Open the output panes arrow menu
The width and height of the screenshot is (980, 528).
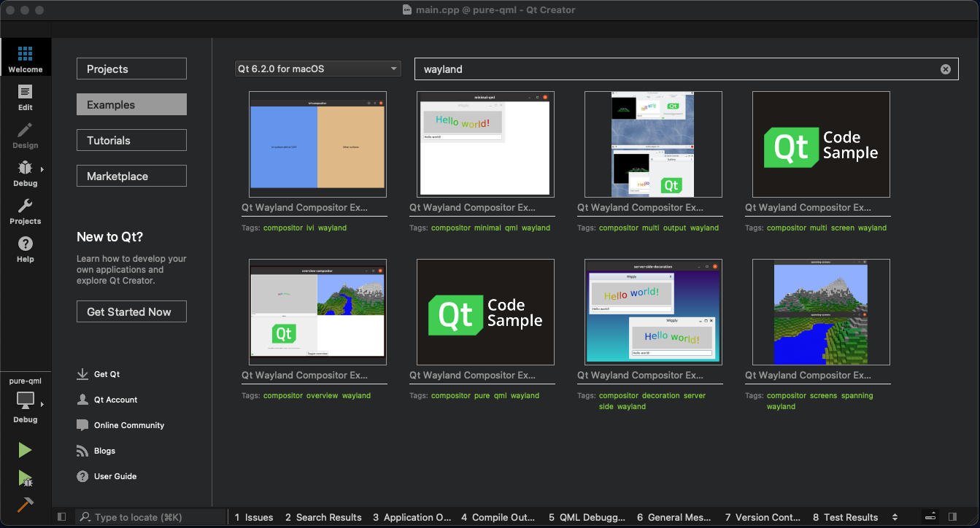(895, 517)
